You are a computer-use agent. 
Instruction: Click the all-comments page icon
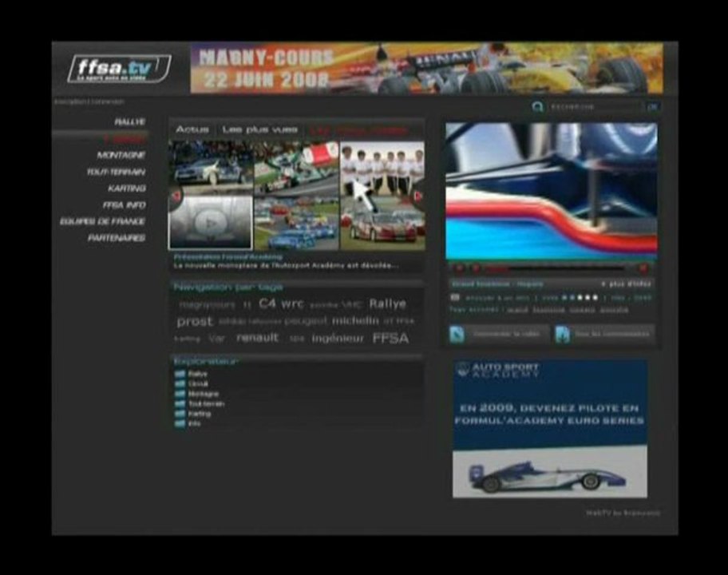(x=562, y=335)
